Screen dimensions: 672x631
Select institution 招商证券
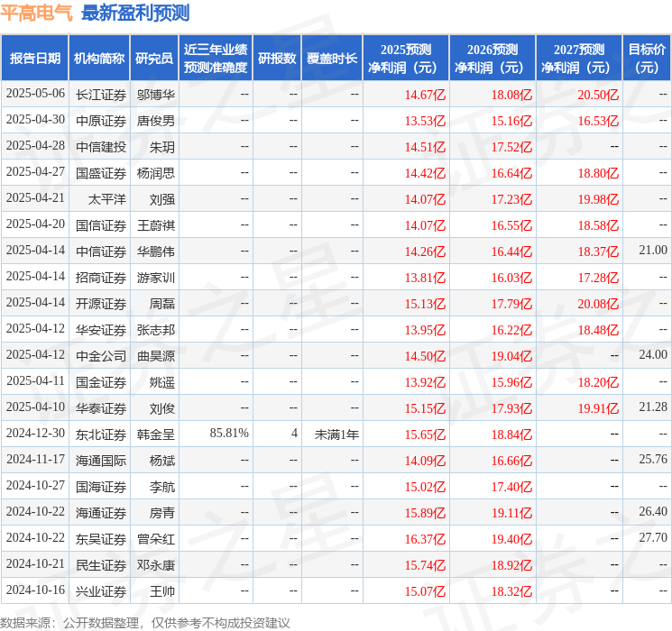(101, 278)
